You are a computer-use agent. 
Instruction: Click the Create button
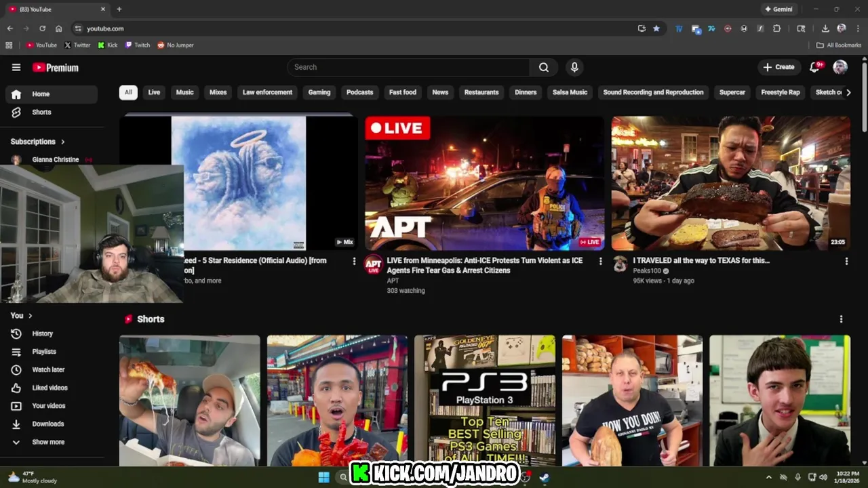[778, 67]
